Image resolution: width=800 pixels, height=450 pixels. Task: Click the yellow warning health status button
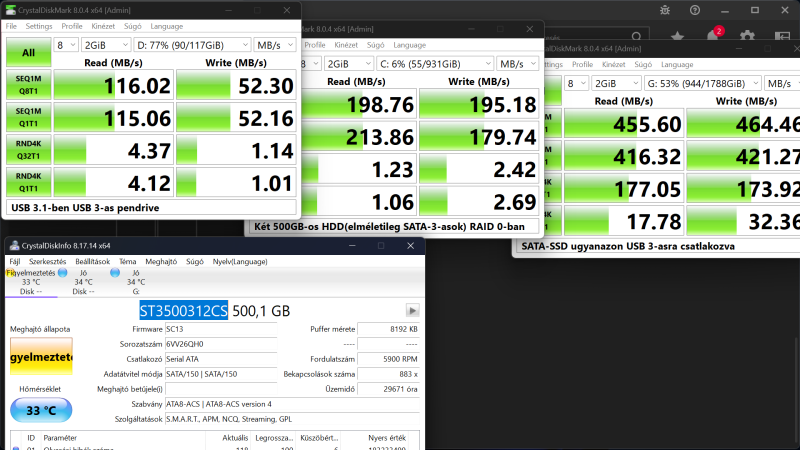click(41, 356)
